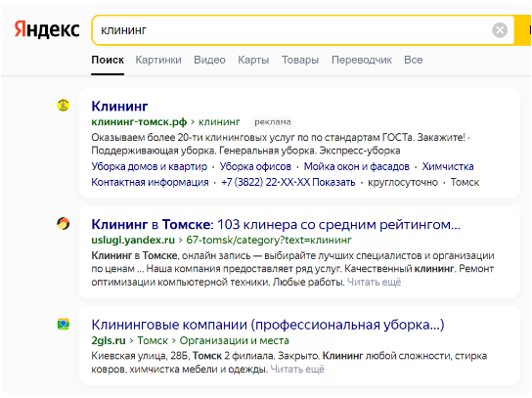
Task: Open the Химчистка sitelink
Action: pyautogui.click(x=448, y=166)
